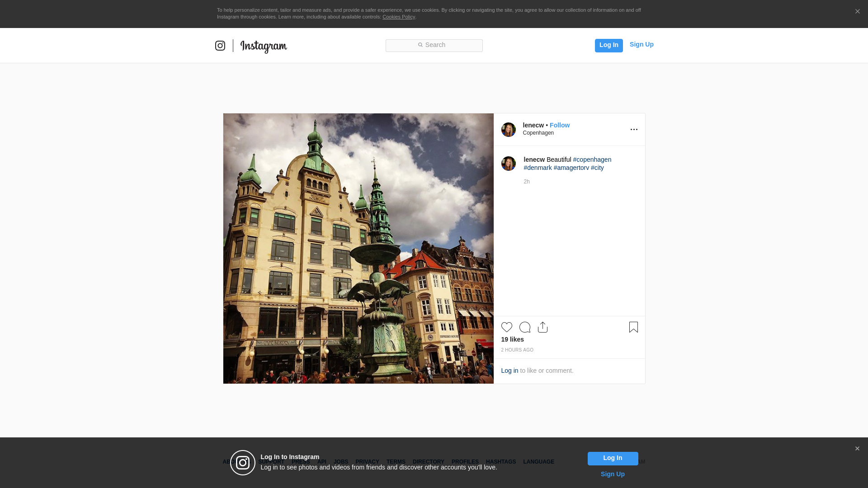Click lenecw profile avatar in header
Image resolution: width=868 pixels, height=488 pixels.
509,130
